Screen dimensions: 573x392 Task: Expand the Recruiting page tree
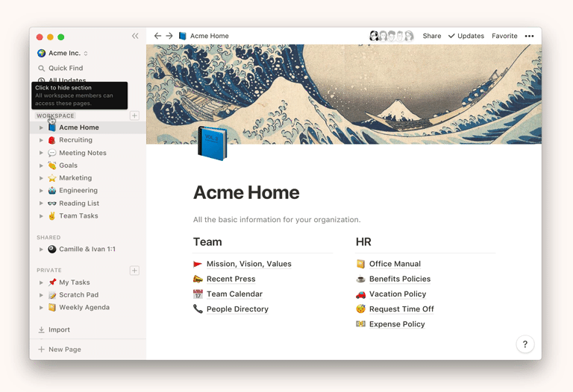[41, 140]
